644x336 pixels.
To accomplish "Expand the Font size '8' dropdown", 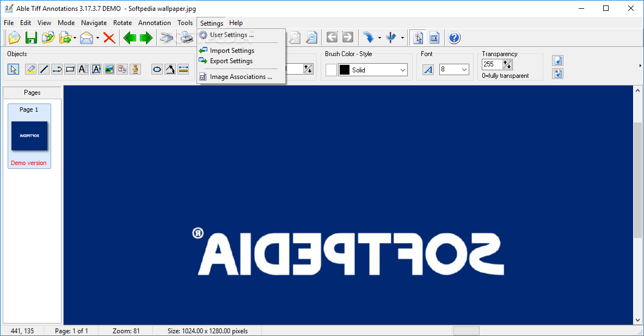I will tap(464, 69).
